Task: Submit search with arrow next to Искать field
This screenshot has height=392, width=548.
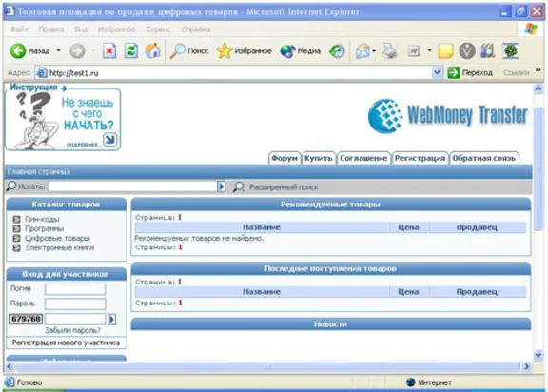Action: tap(222, 186)
